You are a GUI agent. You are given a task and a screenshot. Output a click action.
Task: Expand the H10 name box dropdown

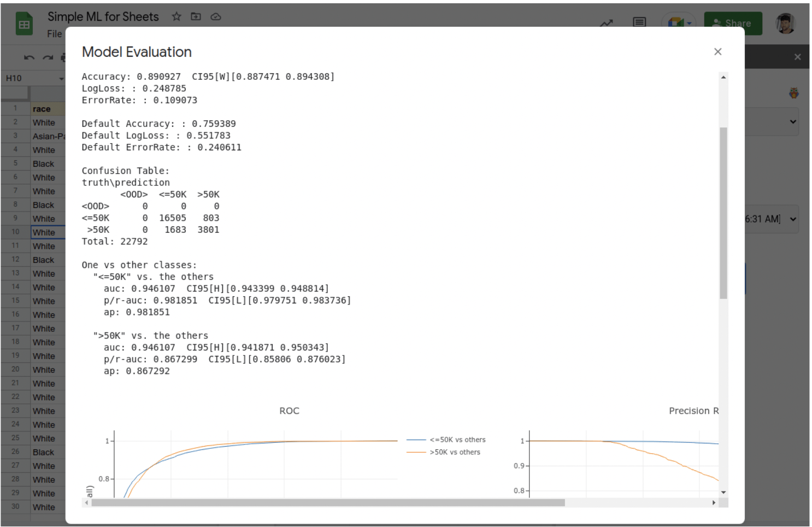61,78
